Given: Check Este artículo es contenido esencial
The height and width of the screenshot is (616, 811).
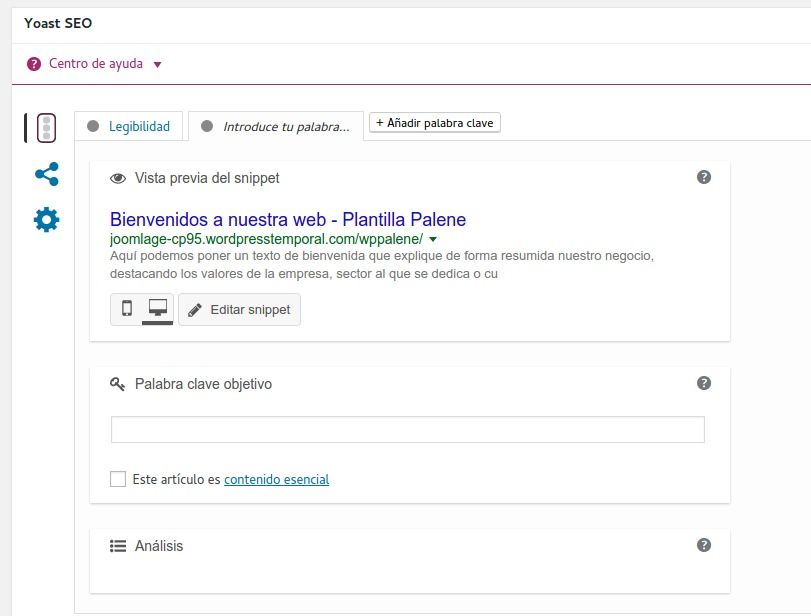Looking at the screenshot, I should 118,479.
